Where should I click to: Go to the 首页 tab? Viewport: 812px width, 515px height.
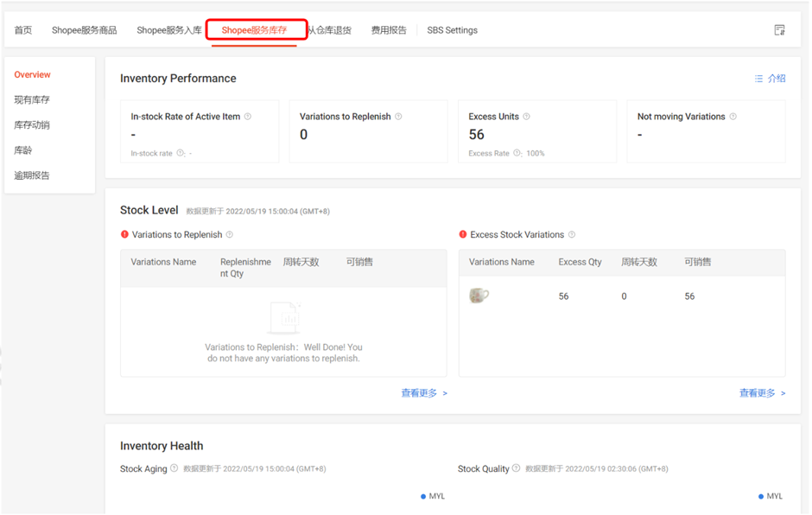(23, 30)
